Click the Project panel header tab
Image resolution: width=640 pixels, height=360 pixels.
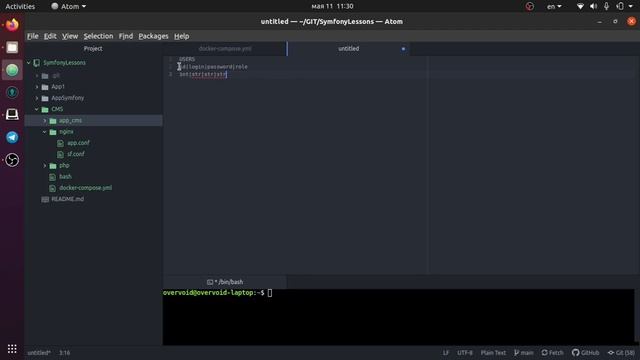pos(93,49)
